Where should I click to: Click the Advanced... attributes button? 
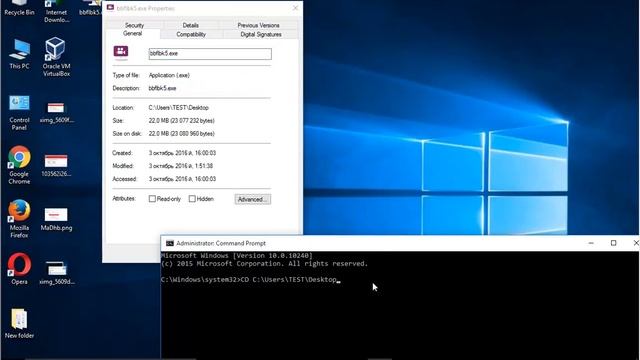253,199
